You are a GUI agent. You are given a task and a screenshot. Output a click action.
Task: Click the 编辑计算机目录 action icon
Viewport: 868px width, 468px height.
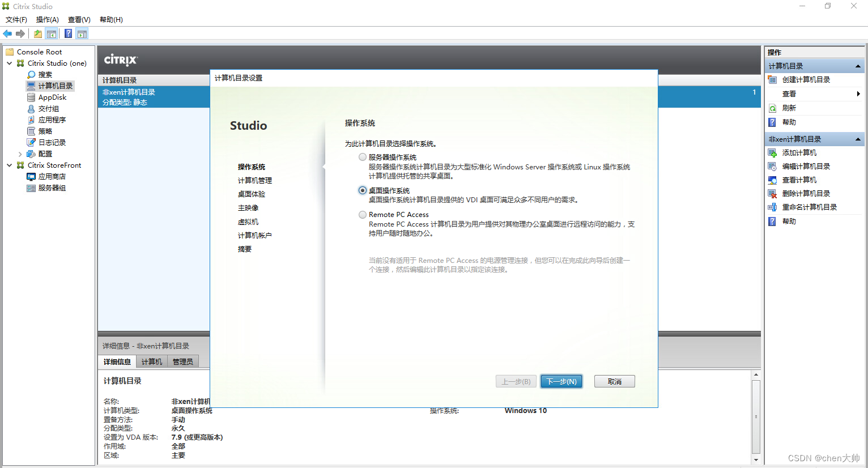pos(772,167)
